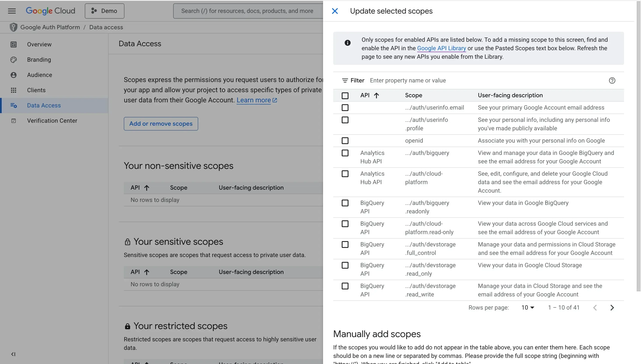Click the Add or remove scopes button
Viewport: 641px width, 364px height.
(161, 124)
